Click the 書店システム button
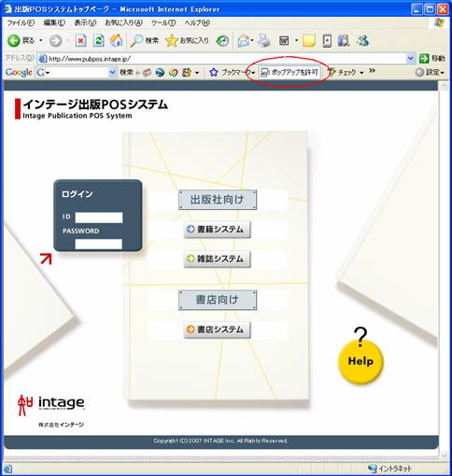The height and width of the screenshot is (476, 452). [217, 329]
